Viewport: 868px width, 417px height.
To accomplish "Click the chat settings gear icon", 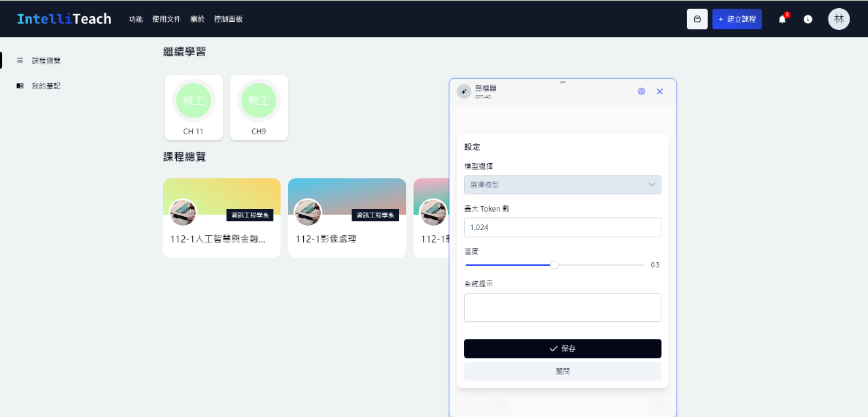I will 641,91.
